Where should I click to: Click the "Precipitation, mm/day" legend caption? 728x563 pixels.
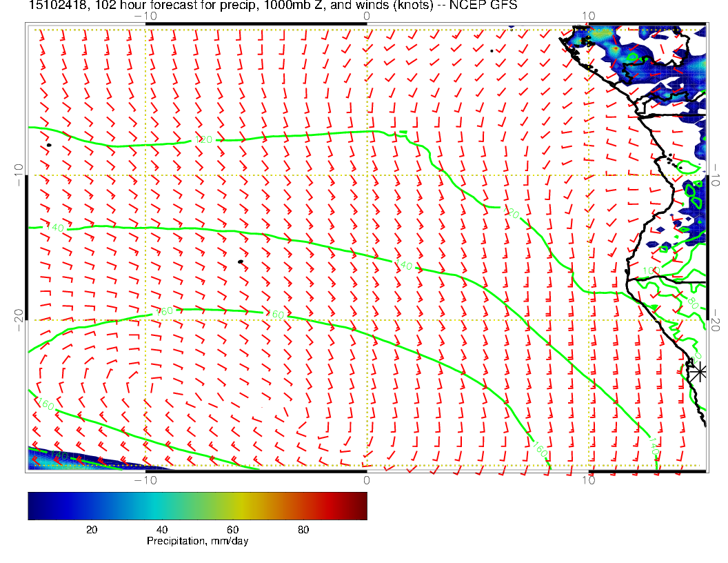coord(197,542)
